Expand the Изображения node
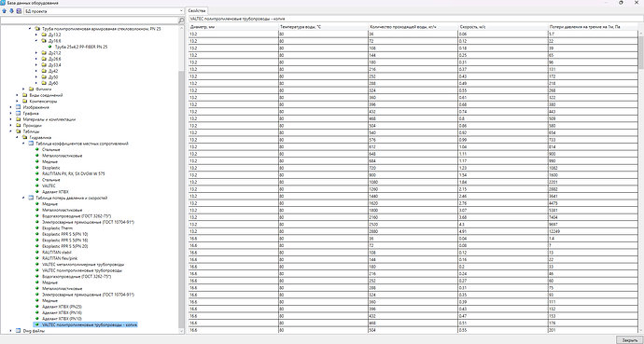Screen dimensions: 644x344 [x=10, y=107]
